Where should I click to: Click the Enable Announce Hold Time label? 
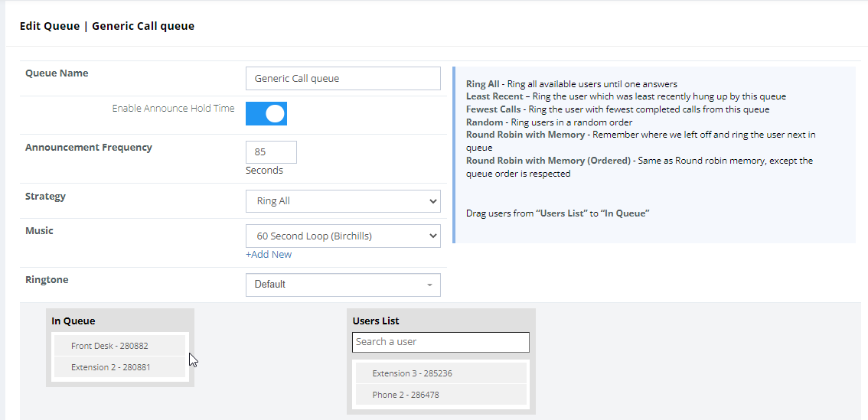[173, 109]
